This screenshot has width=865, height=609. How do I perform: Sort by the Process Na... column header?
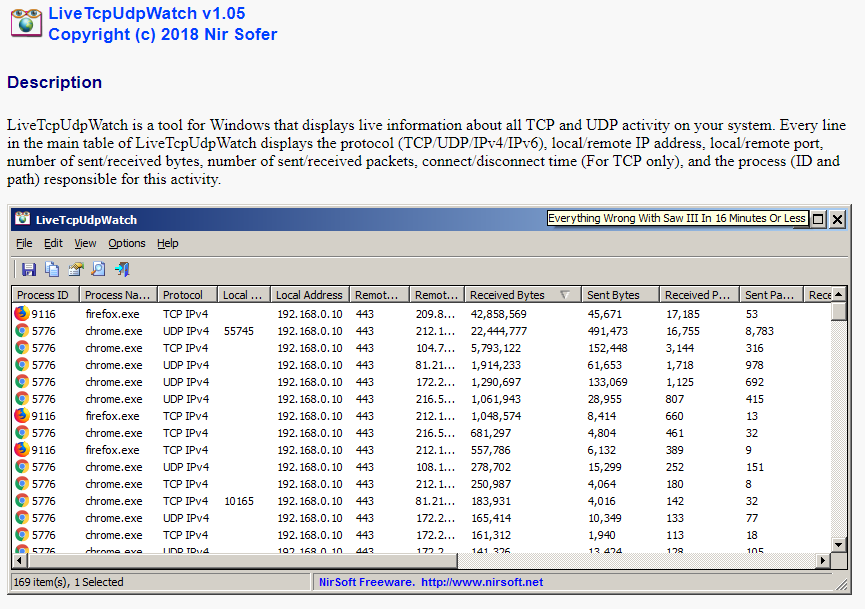[x=118, y=295]
